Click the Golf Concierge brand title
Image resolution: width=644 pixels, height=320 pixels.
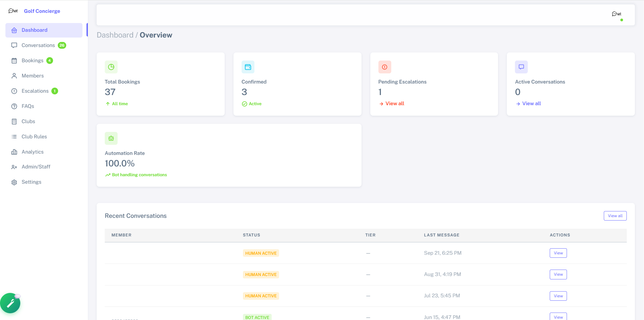[42, 11]
